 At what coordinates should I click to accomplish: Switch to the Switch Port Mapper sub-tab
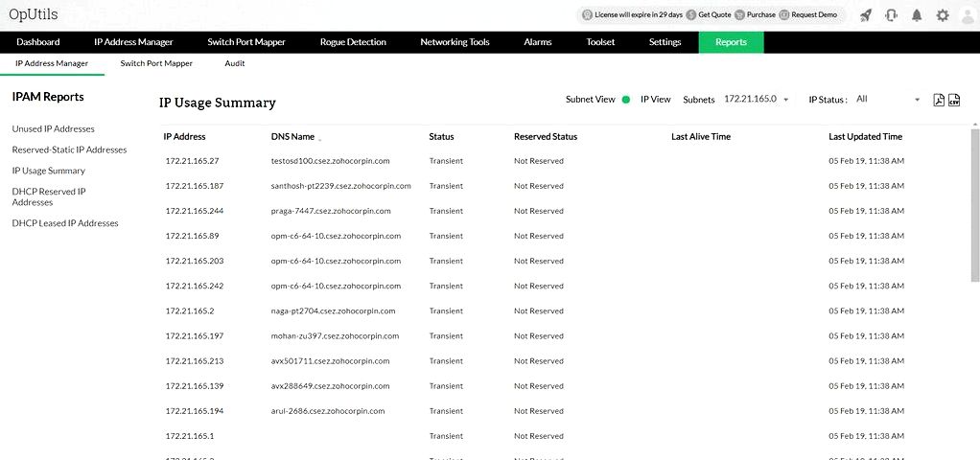click(x=156, y=63)
